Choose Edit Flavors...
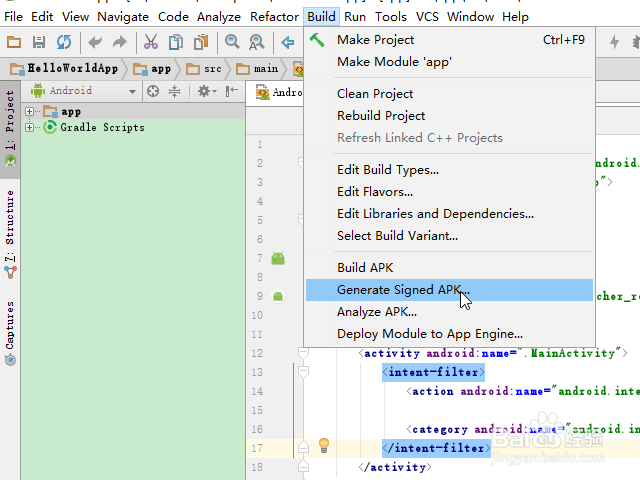This screenshot has height=480, width=640. tap(449, 191)
